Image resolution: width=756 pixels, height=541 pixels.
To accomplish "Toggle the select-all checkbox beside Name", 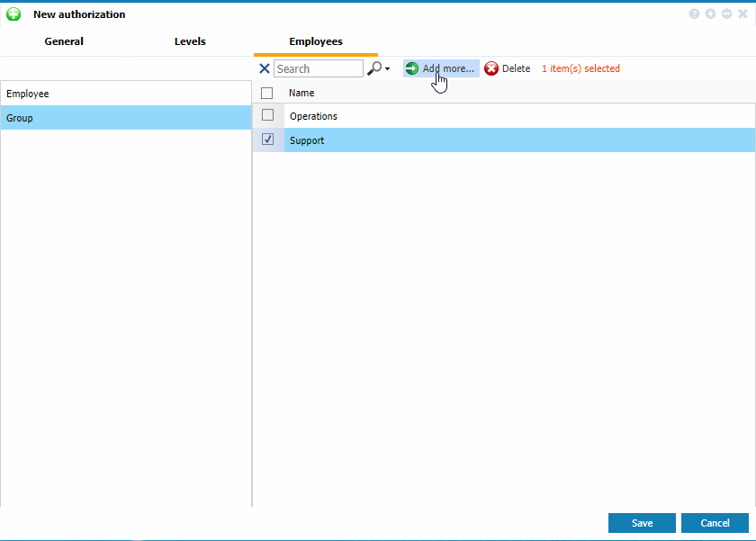I will [266, 93].
